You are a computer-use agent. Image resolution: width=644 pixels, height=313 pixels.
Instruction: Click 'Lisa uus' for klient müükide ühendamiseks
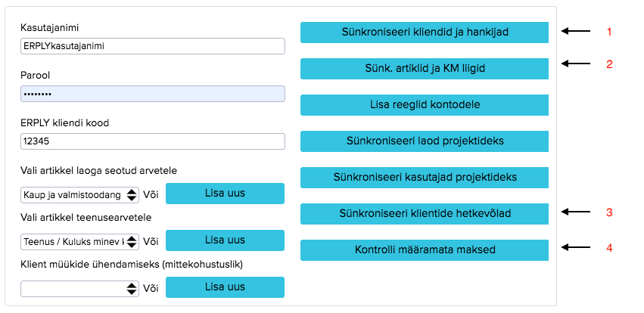tap(225, 287)
